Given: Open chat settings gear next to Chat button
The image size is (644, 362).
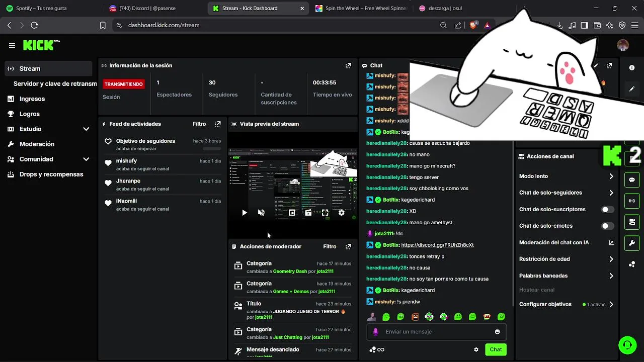Looking at the screenshot, I should click(x=476, y=349).
